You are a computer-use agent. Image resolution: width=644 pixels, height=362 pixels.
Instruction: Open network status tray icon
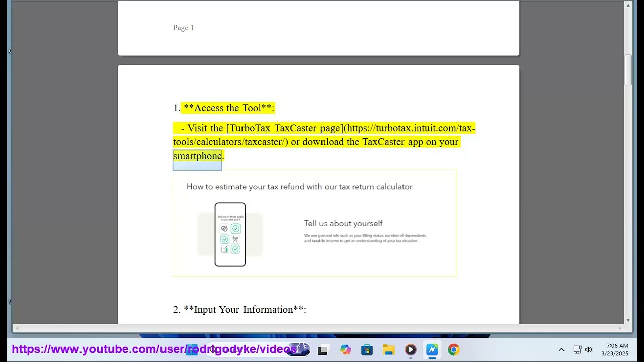pyautogui.click(x=577, y=350)
